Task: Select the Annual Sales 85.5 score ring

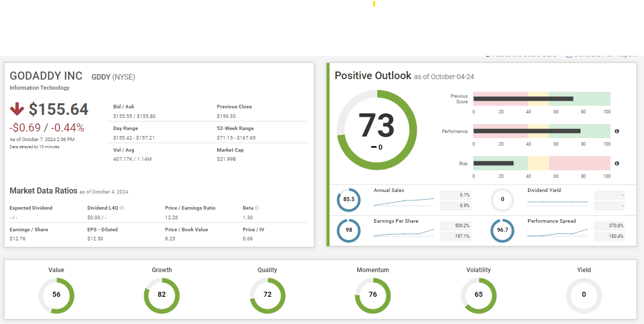Action: tap(349, 200)
